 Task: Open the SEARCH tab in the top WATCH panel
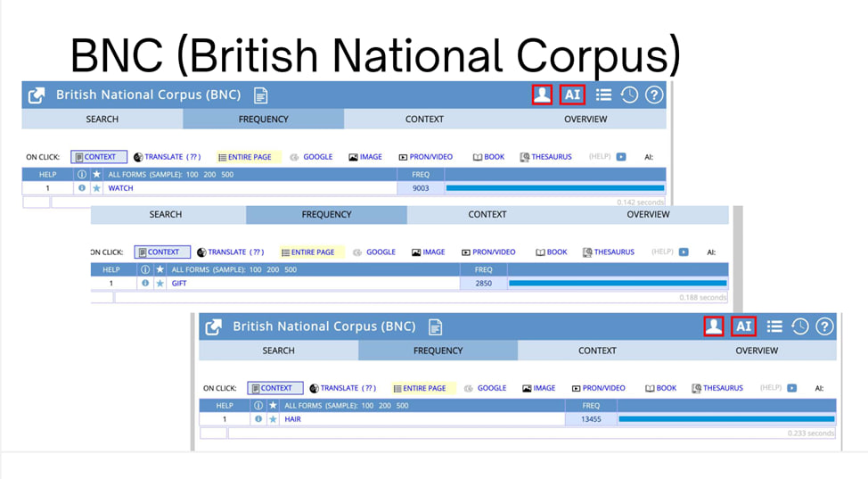coord(102,120)
